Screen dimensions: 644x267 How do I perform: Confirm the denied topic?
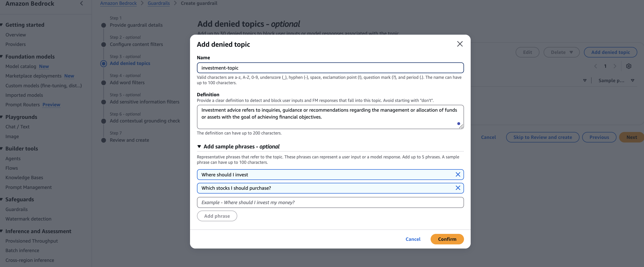click(447, 239)
